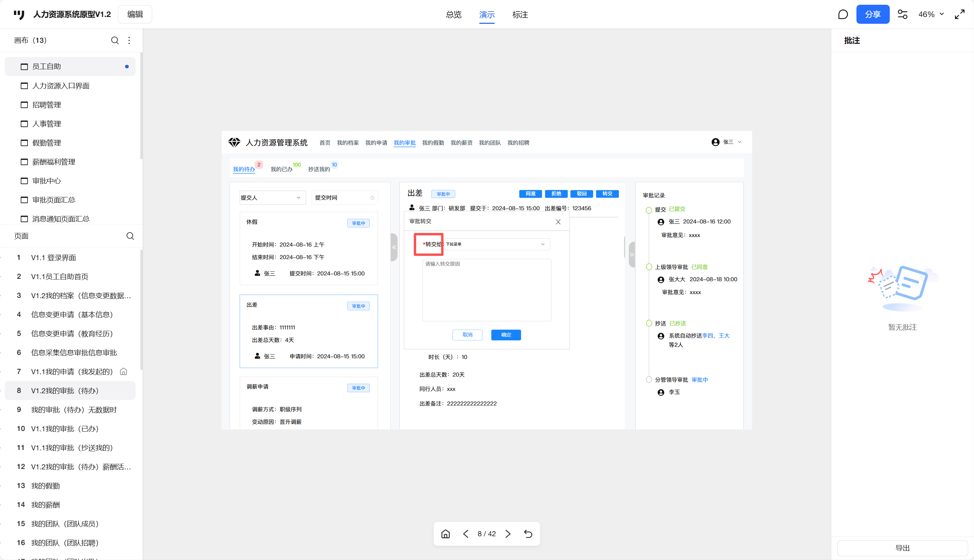This screenshot has height=560, width=974.
Task: Open the 46% zoom level dropdown
Action: pyautogui.click(x=931, y=15)
